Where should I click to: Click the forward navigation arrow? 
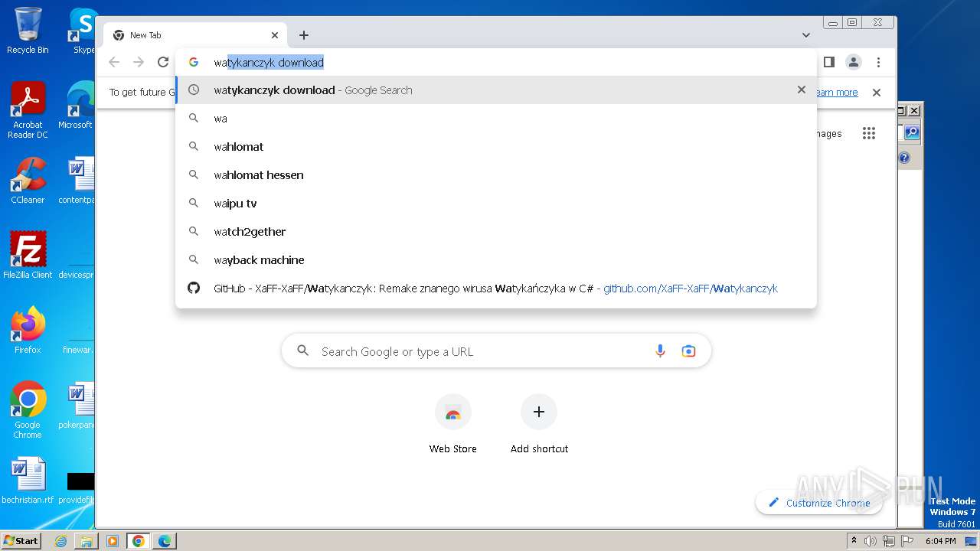(139, 62)
